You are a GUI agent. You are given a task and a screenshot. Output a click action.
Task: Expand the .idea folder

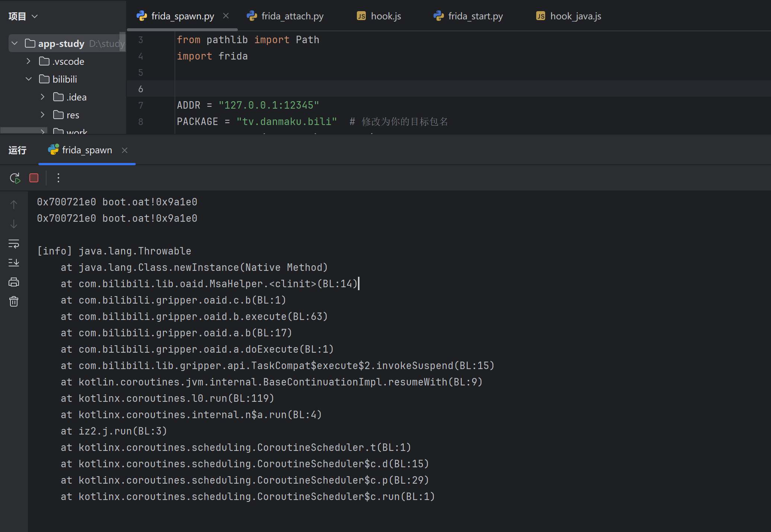(43, 97)
